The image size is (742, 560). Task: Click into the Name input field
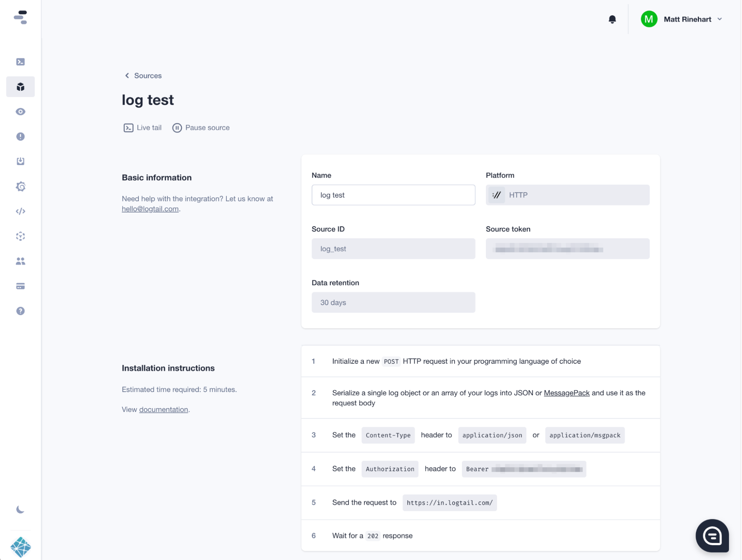tap(393, 195)
